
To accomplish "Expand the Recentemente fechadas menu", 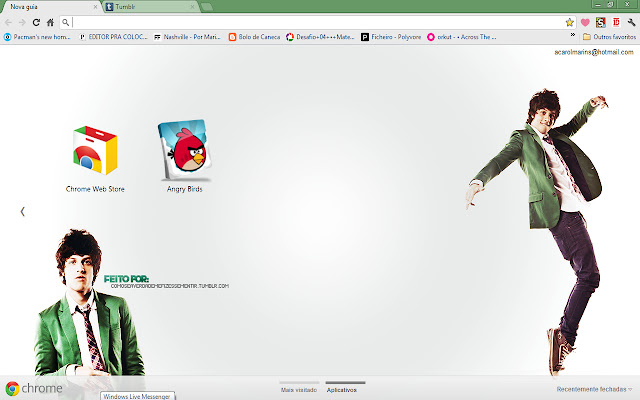I will (595, 389).
